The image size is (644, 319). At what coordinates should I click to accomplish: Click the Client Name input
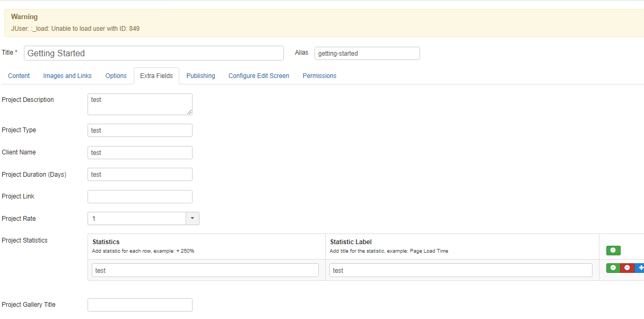click(140, 152)
